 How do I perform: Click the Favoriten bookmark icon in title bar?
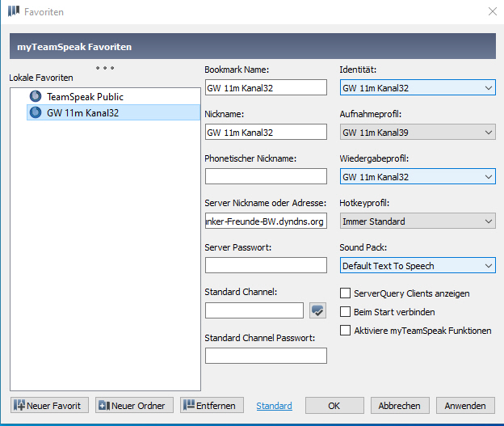(14, 11)
